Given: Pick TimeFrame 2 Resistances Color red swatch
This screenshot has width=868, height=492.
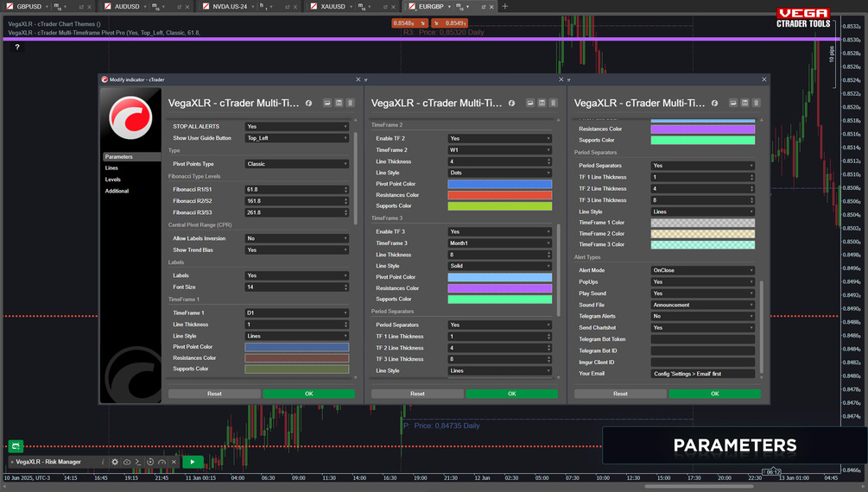Looking at the screenshot, I should click(500, 195).
